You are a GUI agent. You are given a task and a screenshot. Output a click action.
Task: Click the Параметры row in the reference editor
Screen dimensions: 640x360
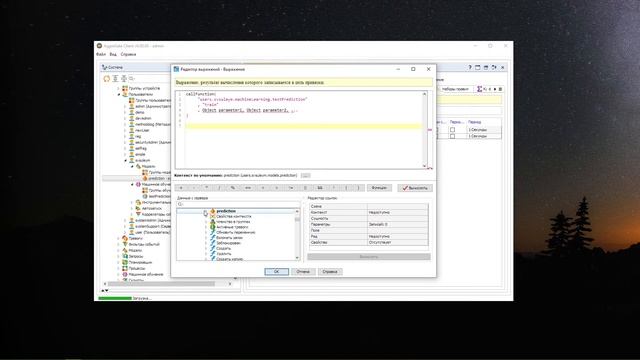(369, 224)
